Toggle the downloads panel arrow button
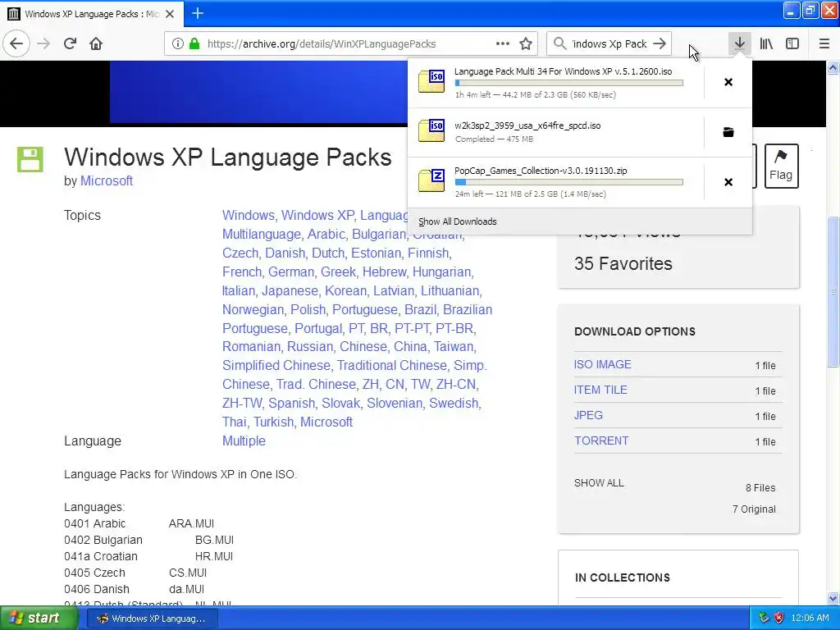 pos(739,43)
